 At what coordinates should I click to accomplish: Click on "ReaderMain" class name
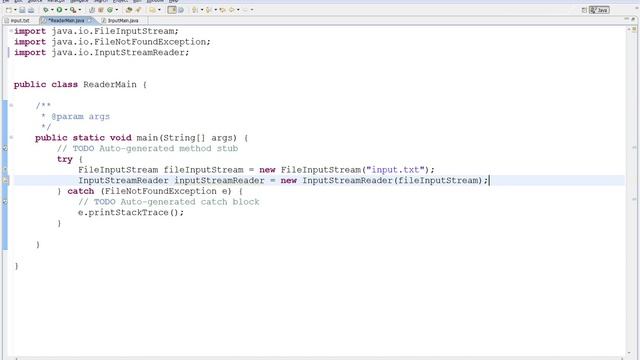pyautogui.click(x=110, y=84)
